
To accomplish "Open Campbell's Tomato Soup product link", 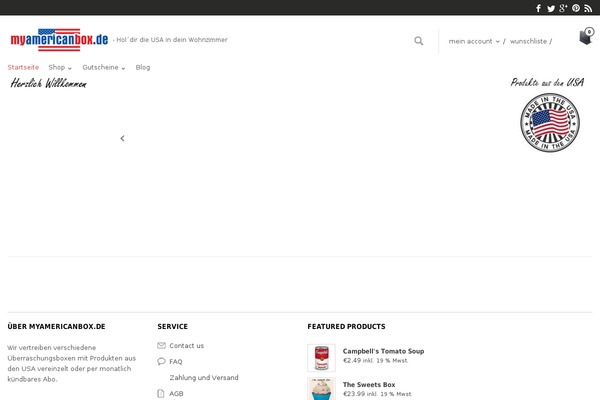I will 383,351.
